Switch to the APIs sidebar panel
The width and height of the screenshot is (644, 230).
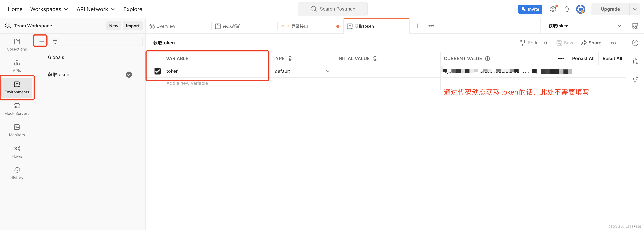[x=16, y=66]
